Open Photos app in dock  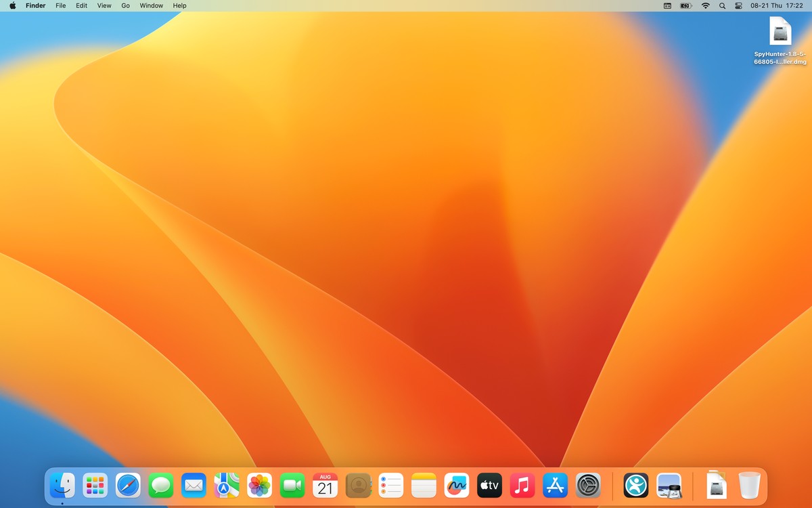coord(260,486)
